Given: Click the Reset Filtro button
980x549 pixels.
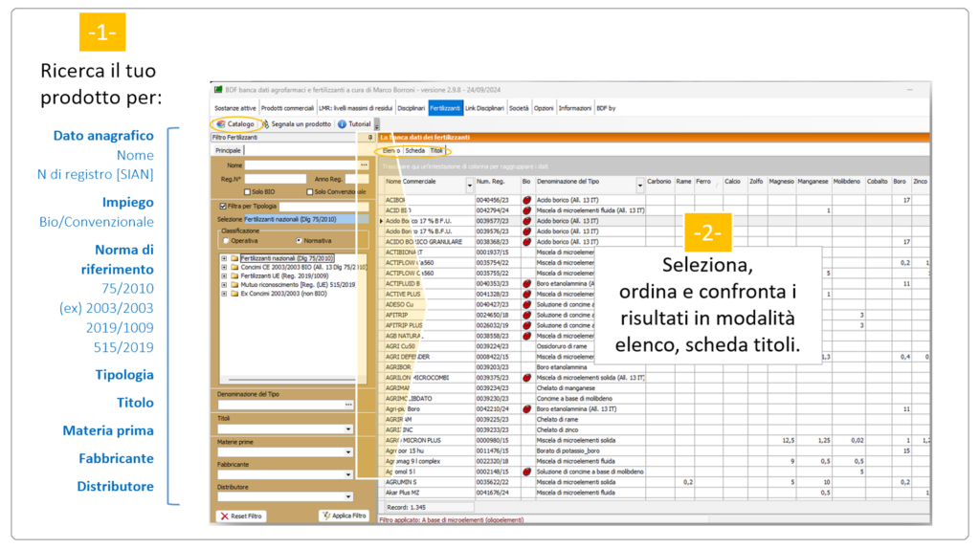Looking at the screenshot, I should [x=240, y=516].
